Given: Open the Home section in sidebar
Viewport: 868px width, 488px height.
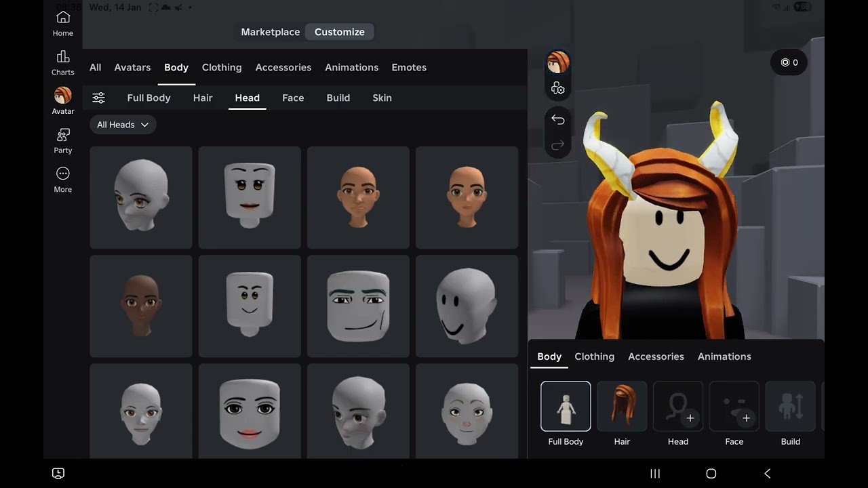Looking at the screenshot, I should pos(63,23).
